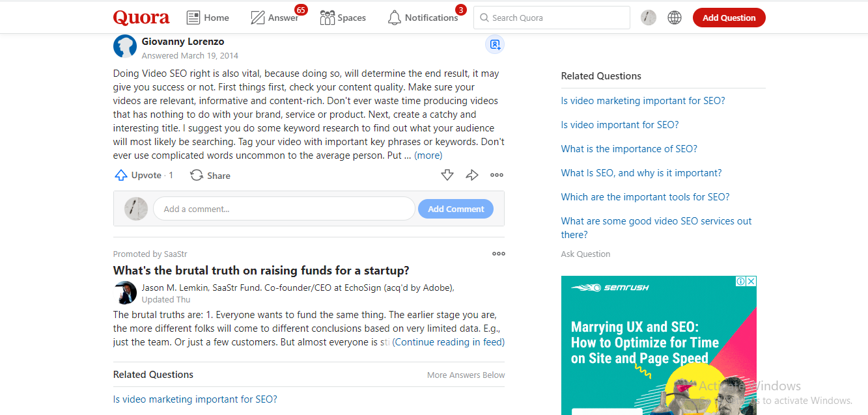Open Giovanny Lorenzo's profile picture
Viewport: 868px width, 415px height.
125,46
